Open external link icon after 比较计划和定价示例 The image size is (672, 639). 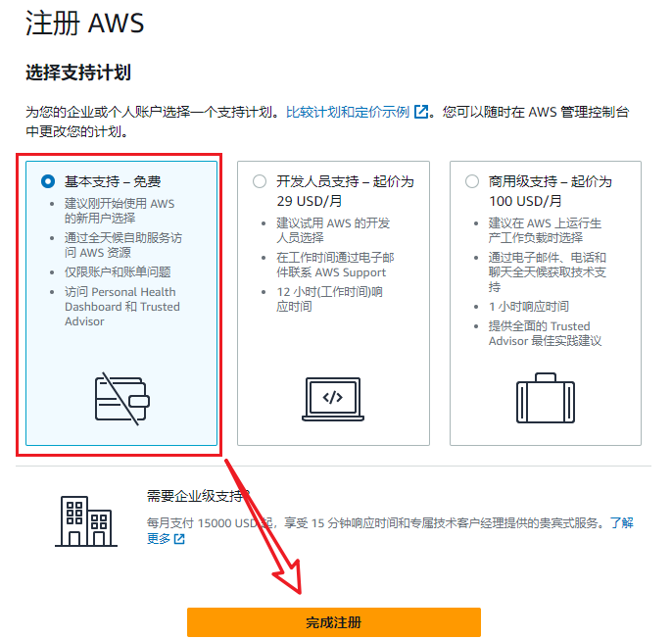421,112
